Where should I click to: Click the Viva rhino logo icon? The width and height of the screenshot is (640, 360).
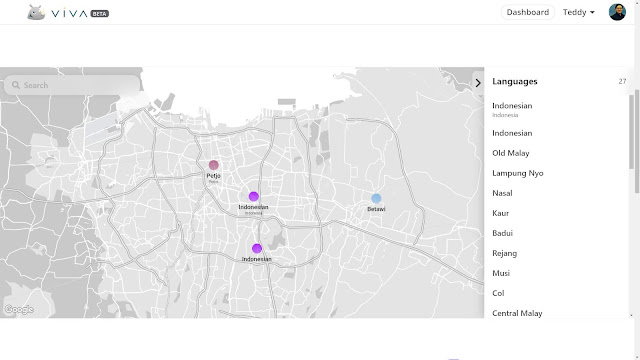[36, 13]
